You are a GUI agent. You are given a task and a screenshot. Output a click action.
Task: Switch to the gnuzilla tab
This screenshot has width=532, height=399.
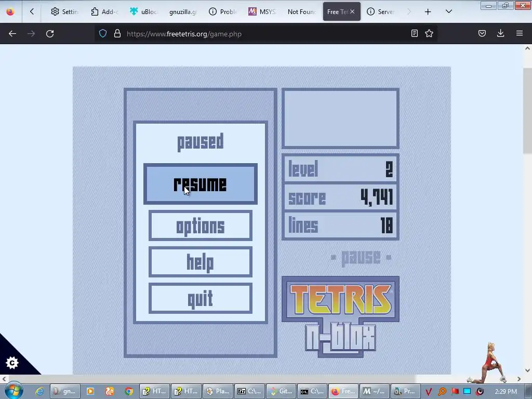point(183,11)
